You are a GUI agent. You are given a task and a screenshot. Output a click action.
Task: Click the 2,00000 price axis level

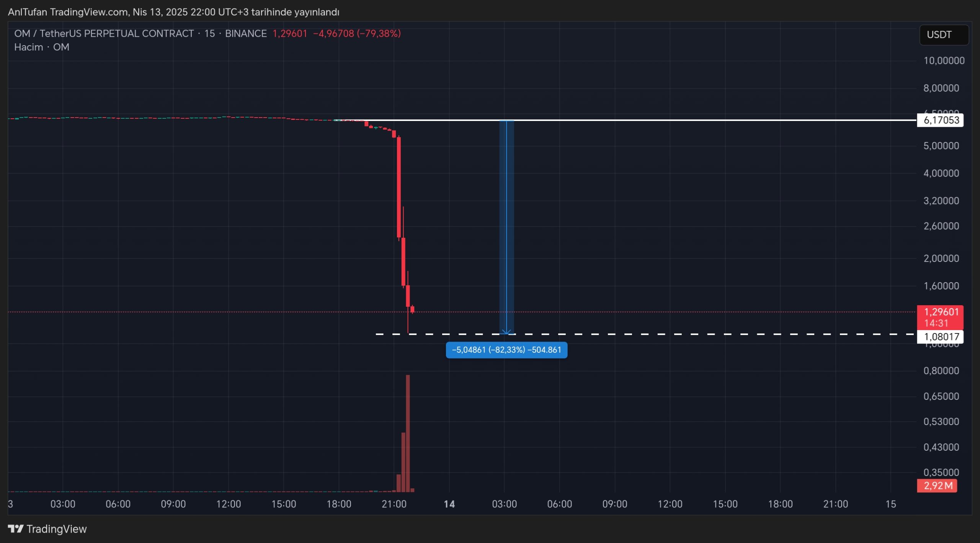click(x=941, y=258)
